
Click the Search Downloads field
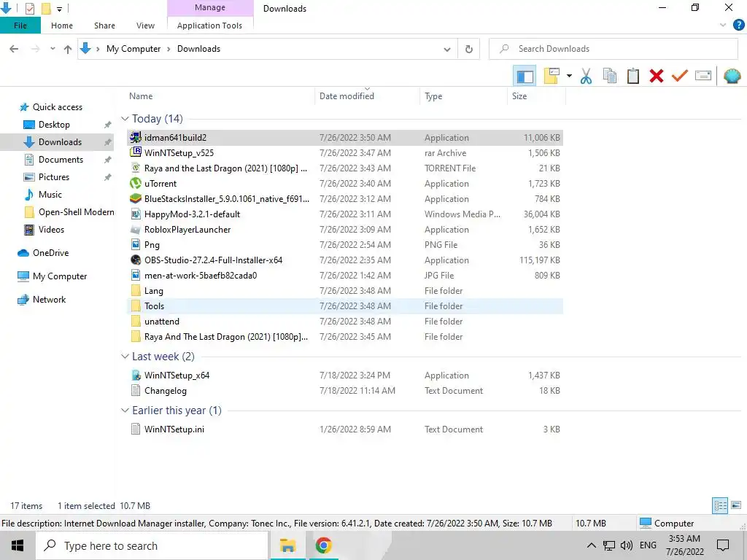click(x=613, y=49)
